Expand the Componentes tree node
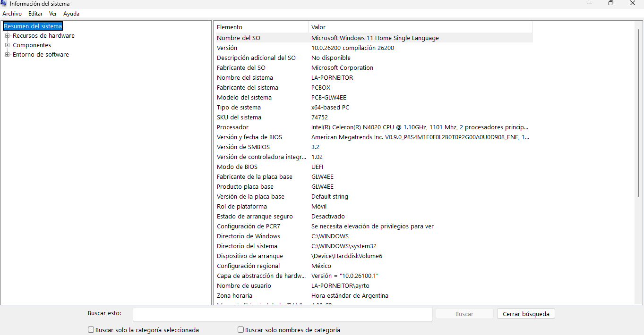The image size is (644, 335). [x=8, y=45]
